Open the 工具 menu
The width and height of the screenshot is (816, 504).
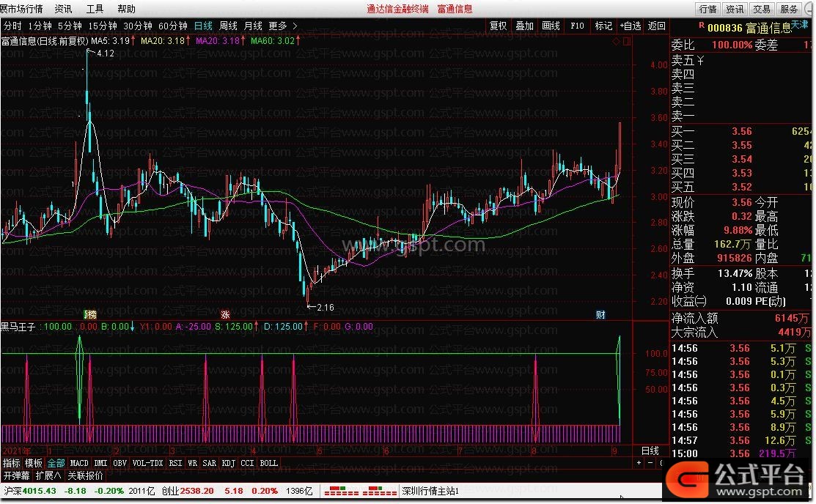click(x=95, y=9)
